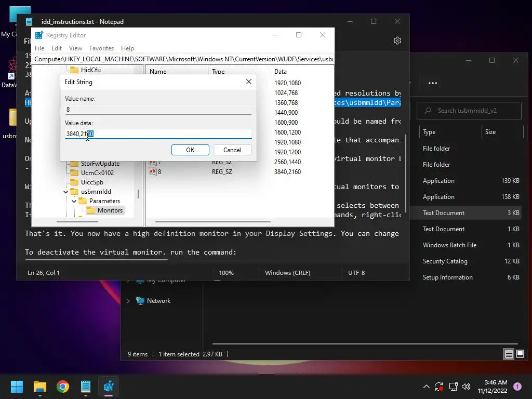Screen dimensions: 532x399
Task: Collapse the usbmmIdd tree node
Action: pyautogui.click(x=65, y=192)
